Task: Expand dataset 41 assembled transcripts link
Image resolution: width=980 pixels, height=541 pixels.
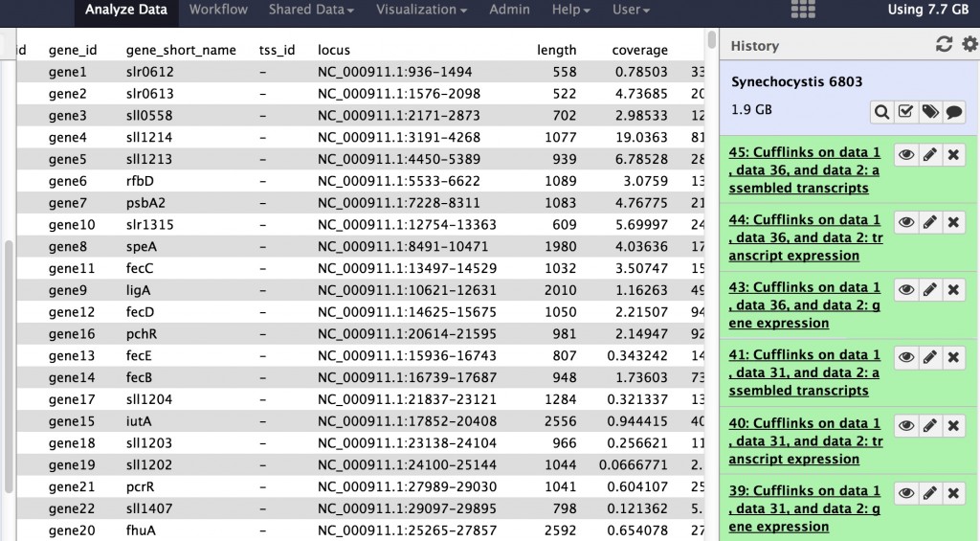Action: click(804, 372)
